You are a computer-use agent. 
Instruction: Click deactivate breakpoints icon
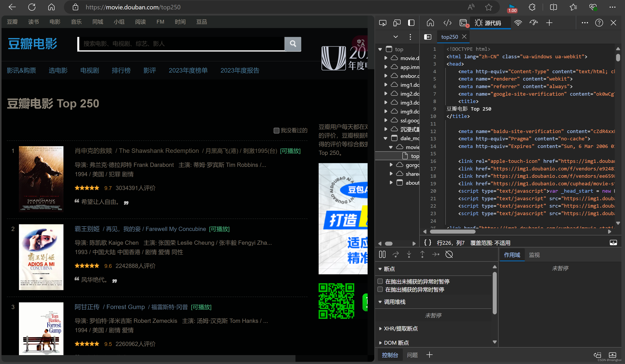[449, 254]
